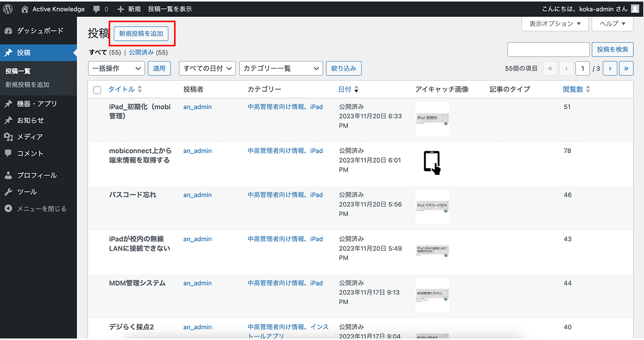This screenshot has height=340, width=644.
Task: Open post デジらく採点2
Action: coord(131,327)
